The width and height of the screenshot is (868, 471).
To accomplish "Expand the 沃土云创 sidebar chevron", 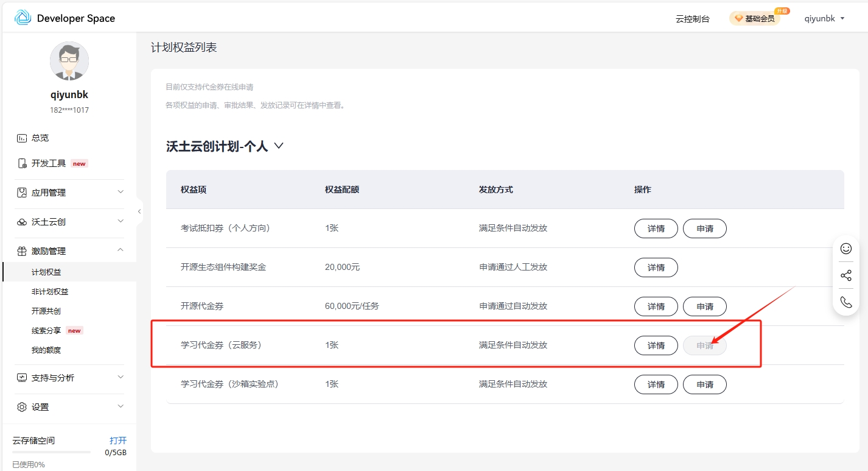I will click(x=121, y=221).
